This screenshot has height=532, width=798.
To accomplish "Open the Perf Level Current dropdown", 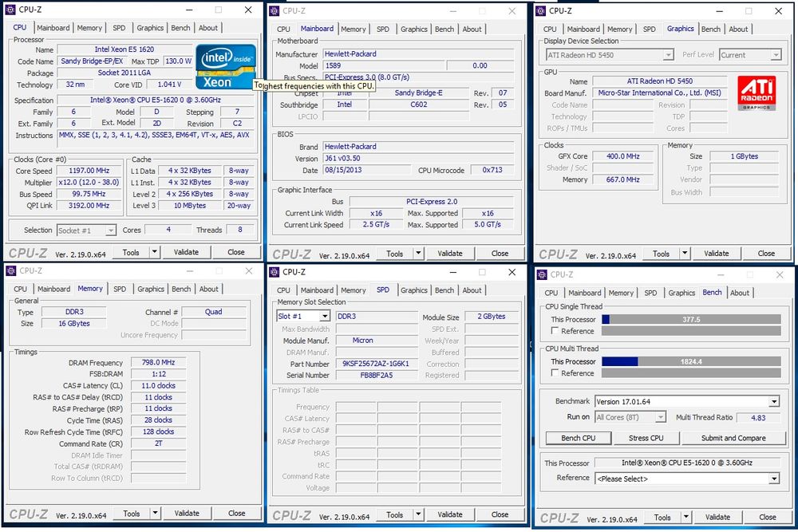I will click(776, 55).
